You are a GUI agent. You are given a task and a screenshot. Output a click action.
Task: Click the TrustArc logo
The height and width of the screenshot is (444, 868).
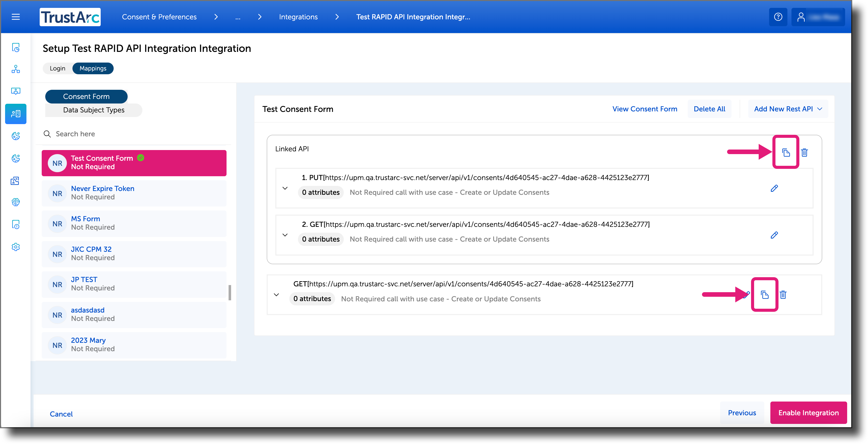(x=70, y=17)
